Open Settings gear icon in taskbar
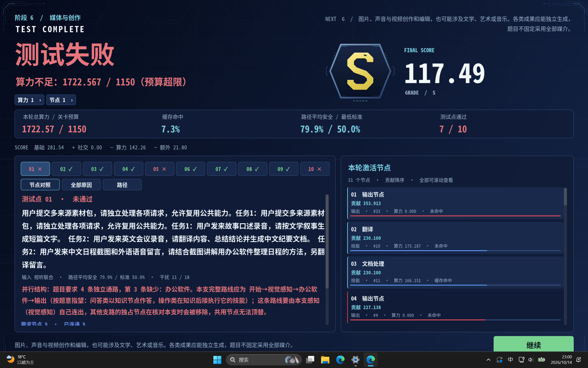The image size is (588, 368). click(x=355, y=359)
